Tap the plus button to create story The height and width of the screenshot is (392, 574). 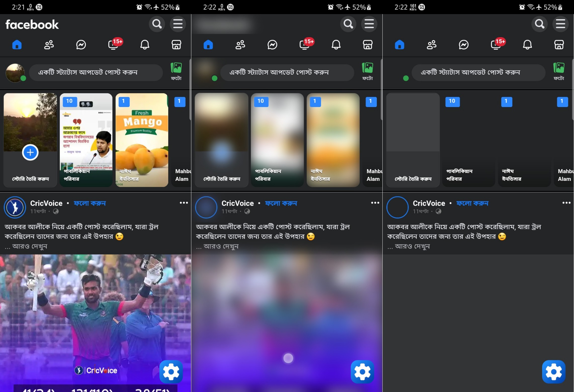tap(30, 152)
